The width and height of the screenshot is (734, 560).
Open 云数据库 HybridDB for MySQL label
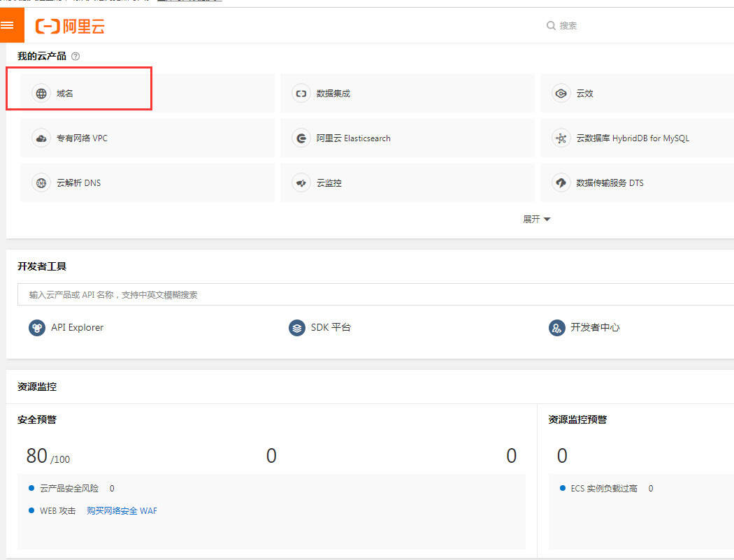[633, 138]
